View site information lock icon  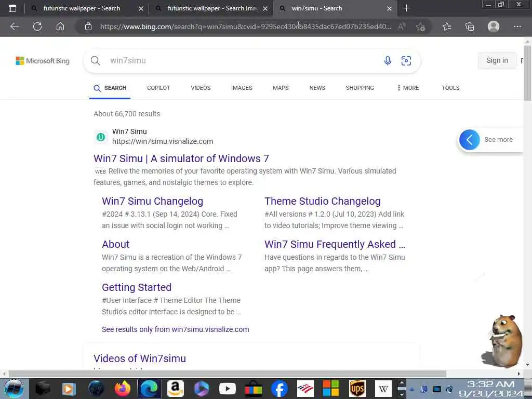point(88,26)
